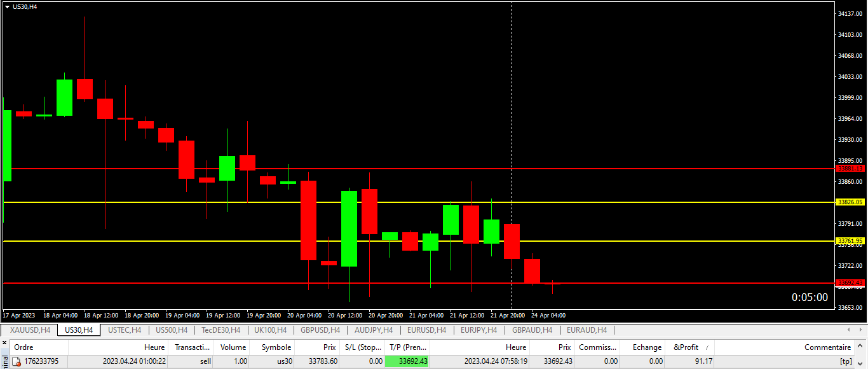This screenshot has height=369, width=868.
Task: Sort by the S/L column header
Action: click(362, 347)
